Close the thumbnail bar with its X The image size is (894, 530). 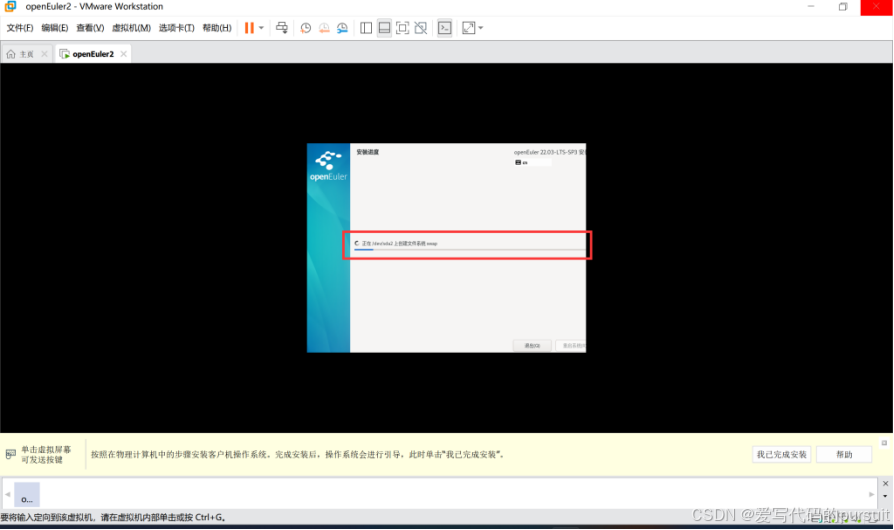885,483
